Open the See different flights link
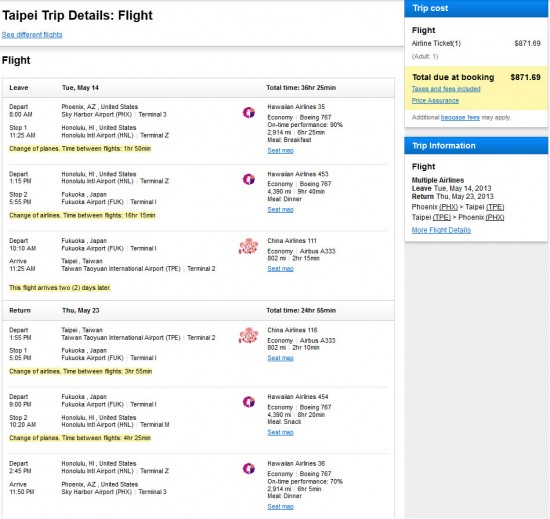 [x=32, y=35]
